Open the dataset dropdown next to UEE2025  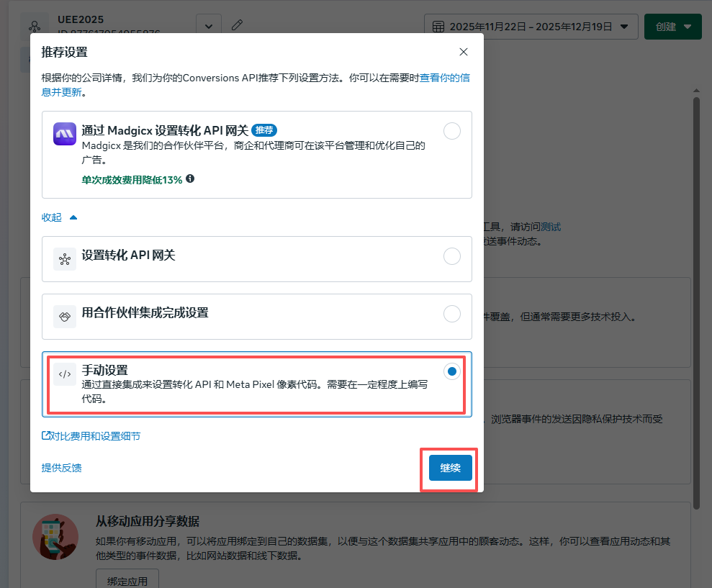click(208, 26)
